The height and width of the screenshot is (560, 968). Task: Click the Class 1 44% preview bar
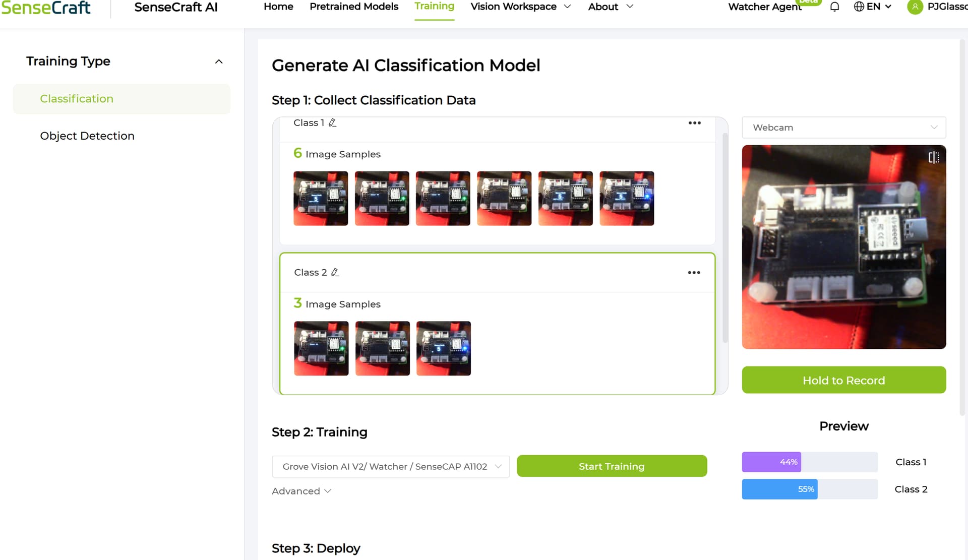[x=809, y=462]
